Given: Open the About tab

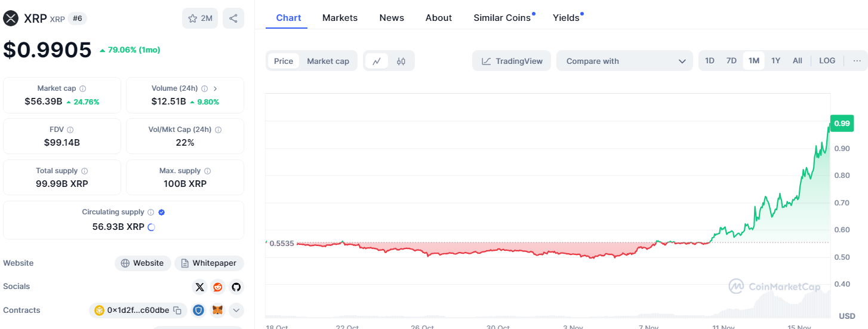Looking at the screenshot, I should pyautogui.click(x=439, y=18).
